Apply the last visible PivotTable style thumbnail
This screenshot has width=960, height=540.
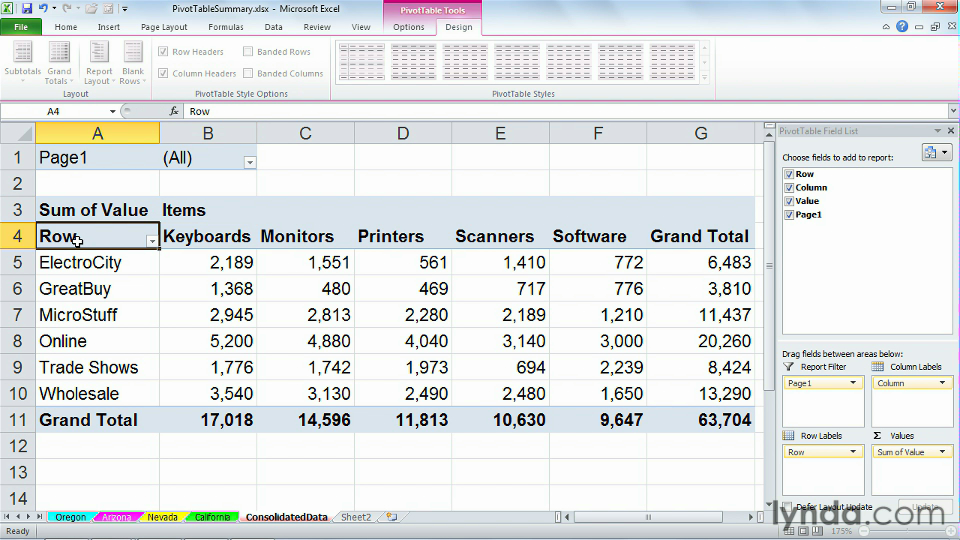672,61
